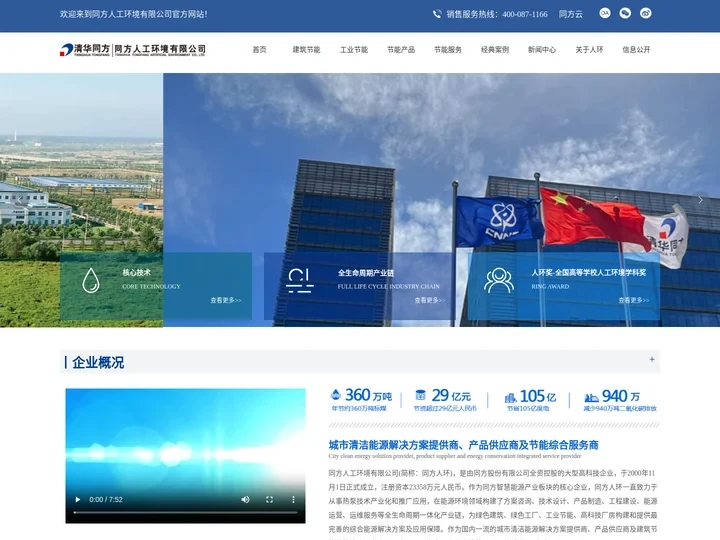The width and height of the screenshot is (720, 540).
Task: Click 查看更多 in 全生命周期产业链 card
Action: point(430,300)
